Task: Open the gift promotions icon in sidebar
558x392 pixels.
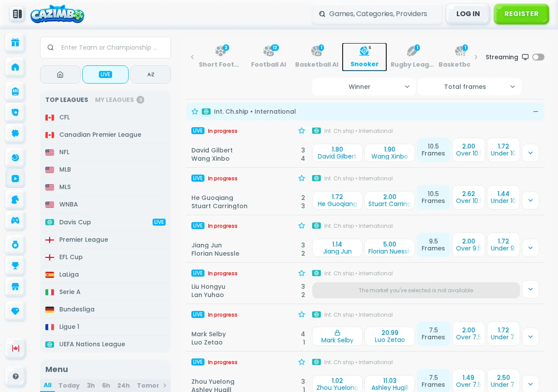Action: [15, 42]
